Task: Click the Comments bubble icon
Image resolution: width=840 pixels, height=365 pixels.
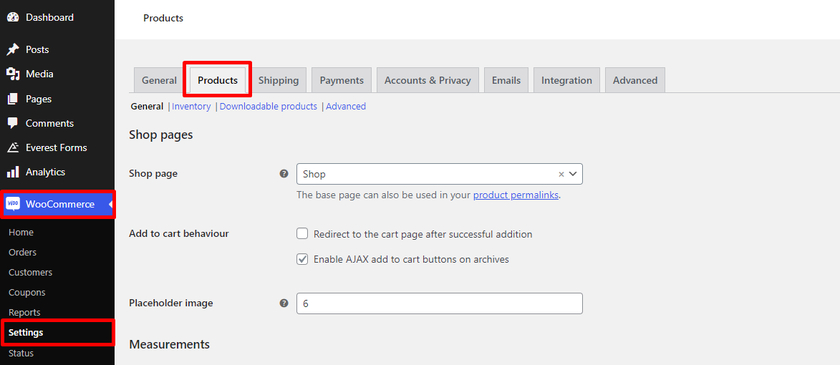Action: (13, 123)
